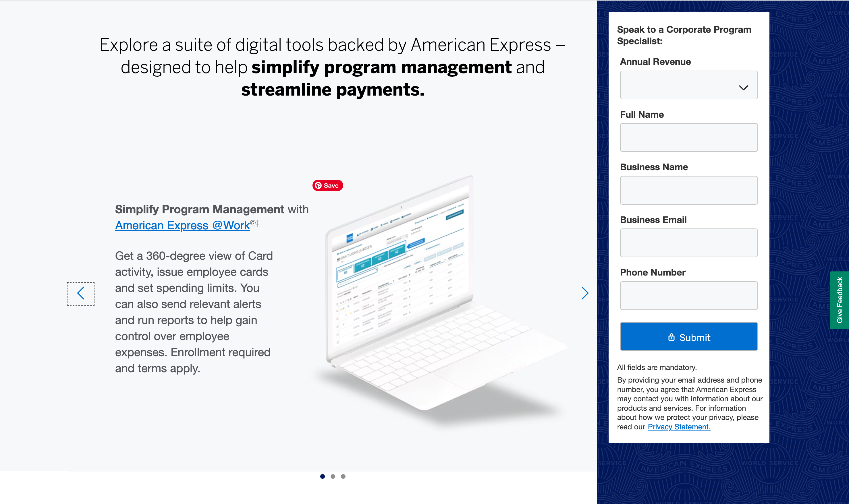Click the Annual Revenue field label
This screenshot has width=849, height=504.
(x=655, y=62)
